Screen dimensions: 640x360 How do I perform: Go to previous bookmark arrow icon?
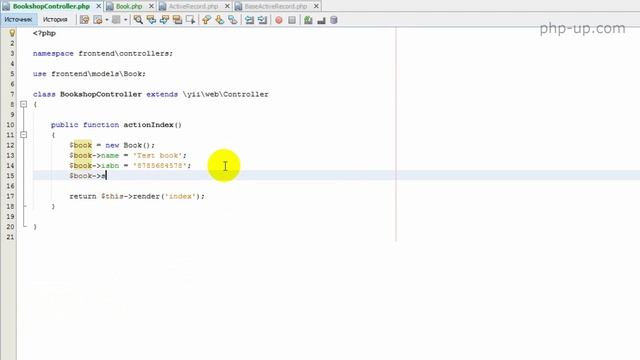[x=207, y=20]
